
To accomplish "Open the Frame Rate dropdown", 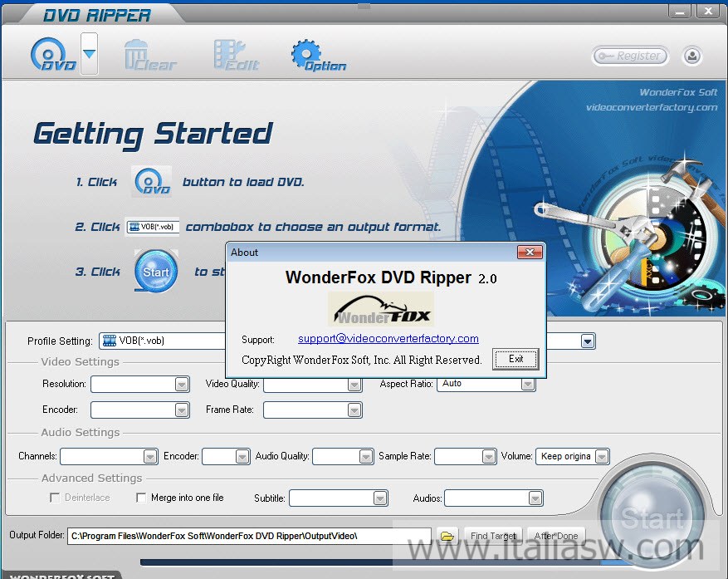I will [312, 410].
